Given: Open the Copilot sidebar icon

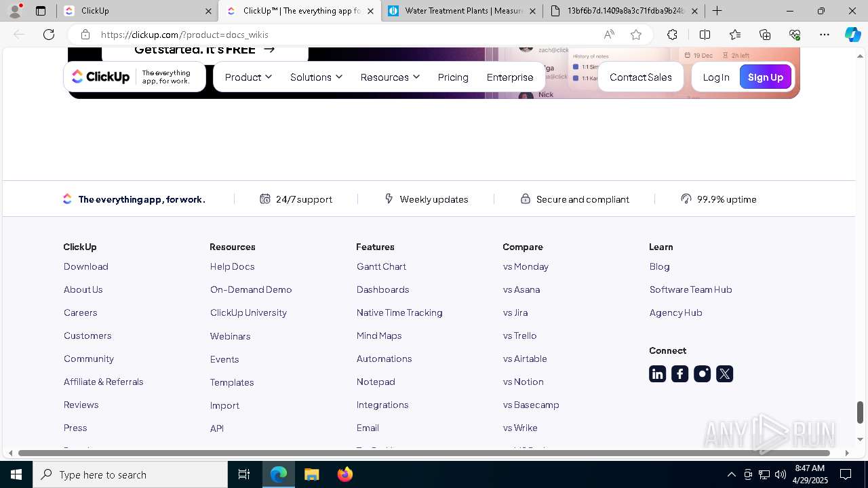Looking at the screenshot, I should click(852, 35).
